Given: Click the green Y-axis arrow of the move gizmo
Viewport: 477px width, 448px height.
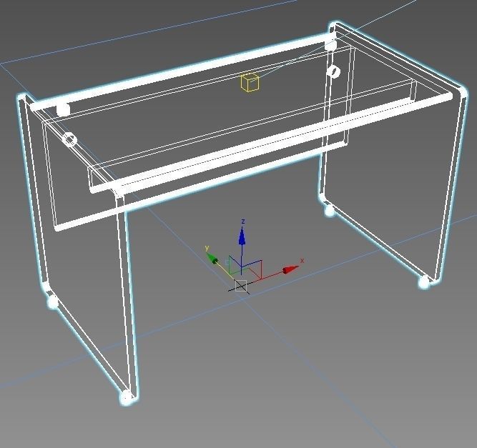Looking at the screenshot, I should 212,259.
